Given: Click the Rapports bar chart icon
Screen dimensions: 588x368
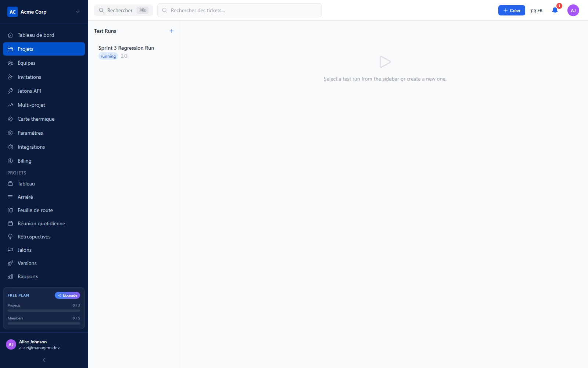Looking at the screenshot, I should coord(10,276).
